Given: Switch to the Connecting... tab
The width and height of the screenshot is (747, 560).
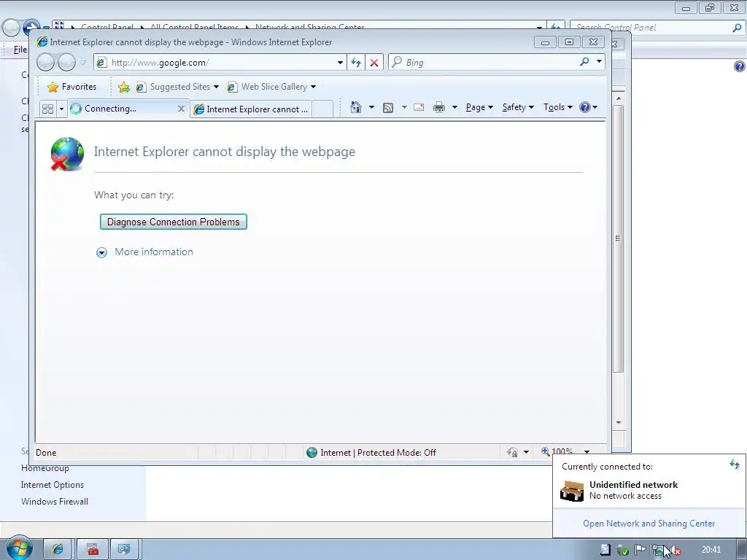Looking at the screenshot, I should [x=123, y=109].
